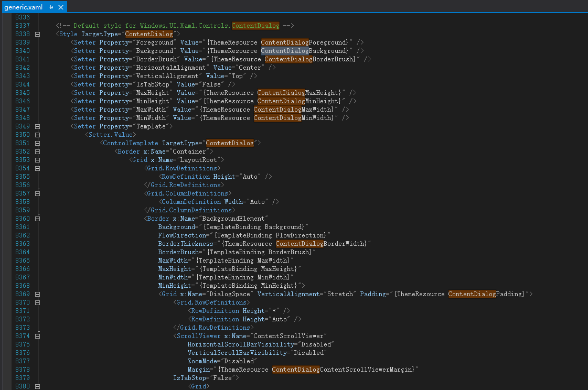Collapse the Grid region at line 8380
The image size is (588, 390).
click(x=37, y=387)
